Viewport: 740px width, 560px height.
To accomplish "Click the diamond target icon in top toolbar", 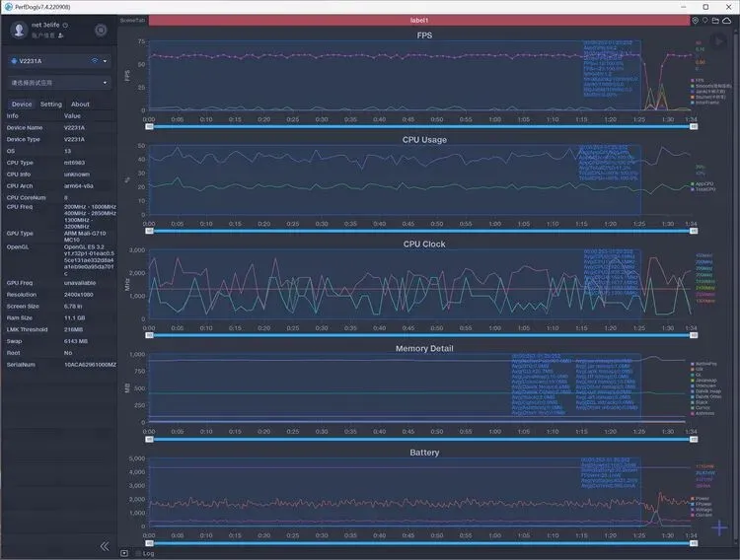I will (x=696, y=21).
